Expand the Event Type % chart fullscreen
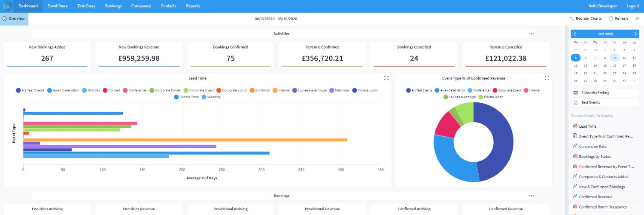Viewport: 644px width, 215px height. click(547, 78)
